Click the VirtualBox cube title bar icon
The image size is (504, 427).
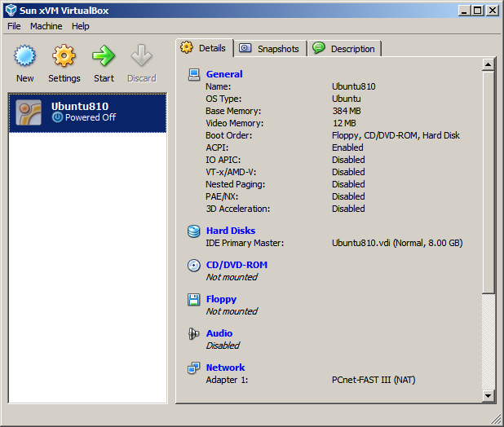coord(11,11)
